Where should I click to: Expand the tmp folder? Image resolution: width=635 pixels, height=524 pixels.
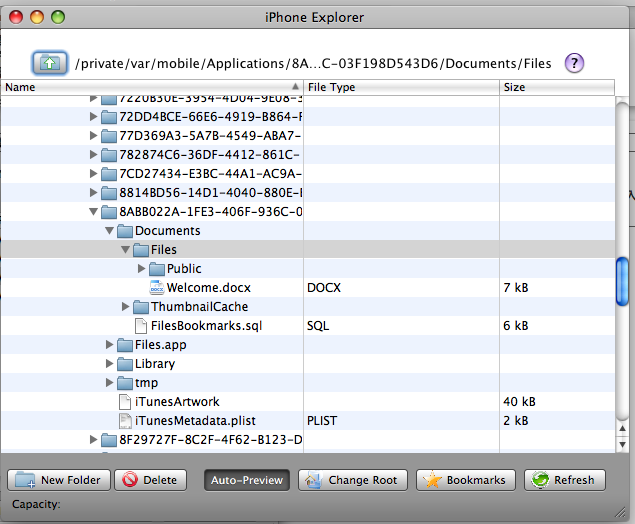click(x=109, y=383)
